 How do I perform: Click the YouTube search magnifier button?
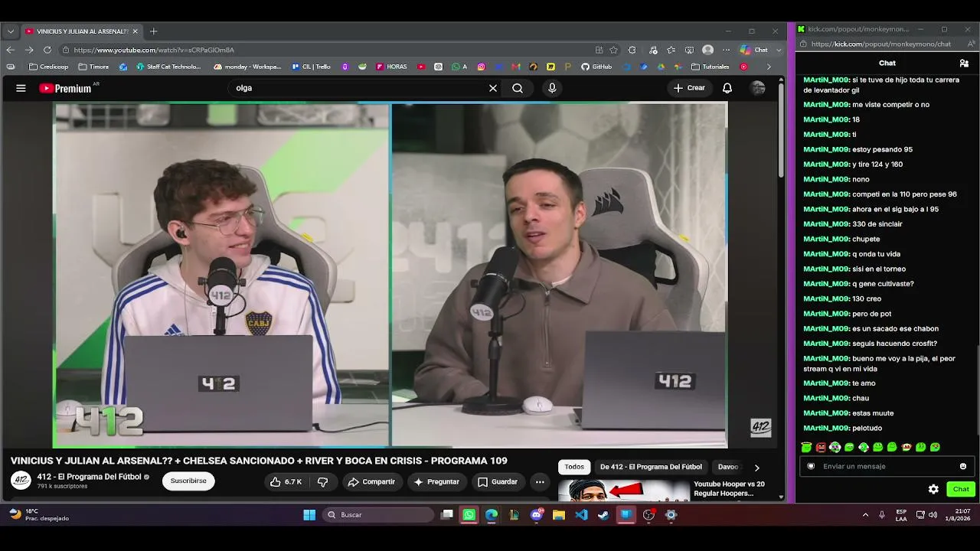518,88
